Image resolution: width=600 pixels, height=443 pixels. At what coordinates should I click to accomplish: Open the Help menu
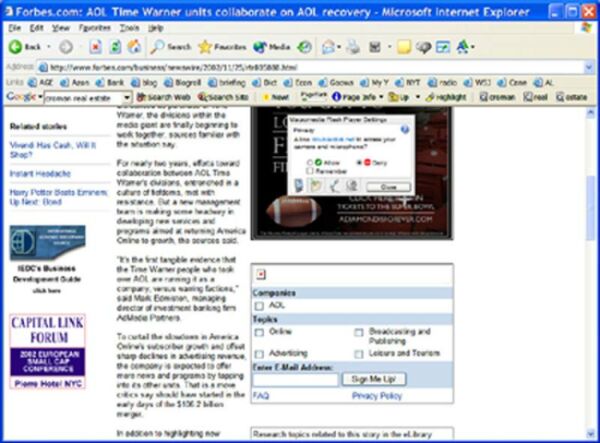coord(156,28)
